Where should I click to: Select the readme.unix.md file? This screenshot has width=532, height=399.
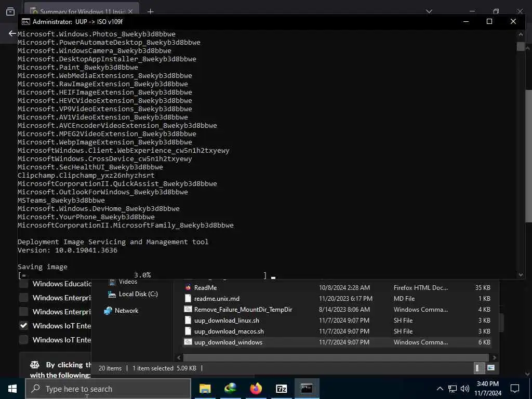tap(217, 299)
